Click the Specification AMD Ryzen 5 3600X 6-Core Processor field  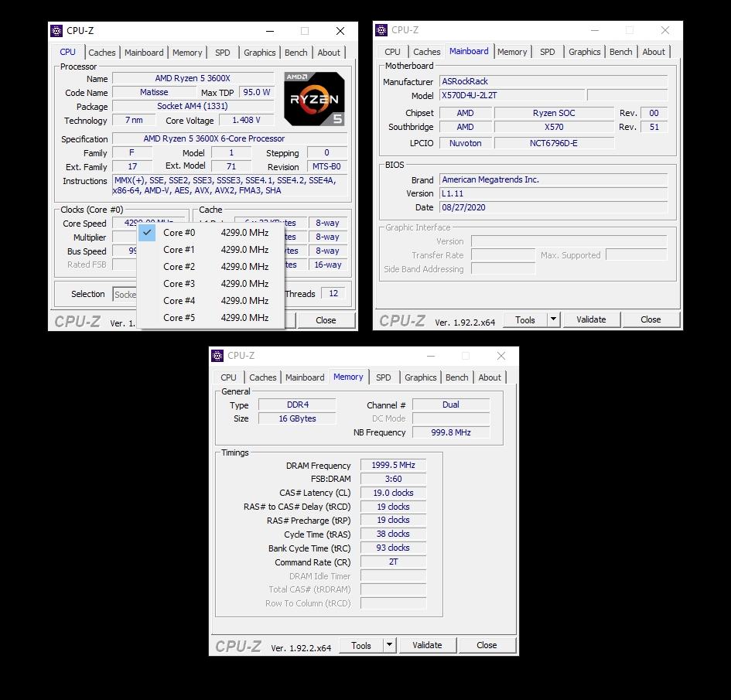click(230, 138)
